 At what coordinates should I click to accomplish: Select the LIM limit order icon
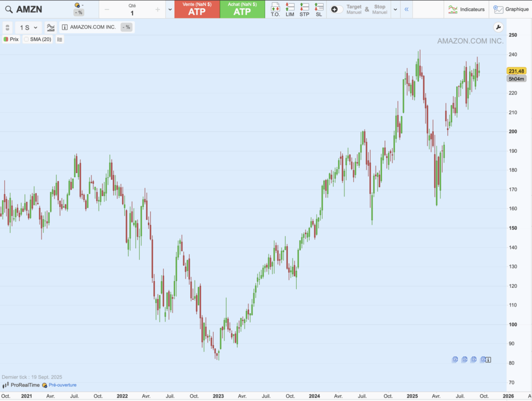(x=290, y=9)
